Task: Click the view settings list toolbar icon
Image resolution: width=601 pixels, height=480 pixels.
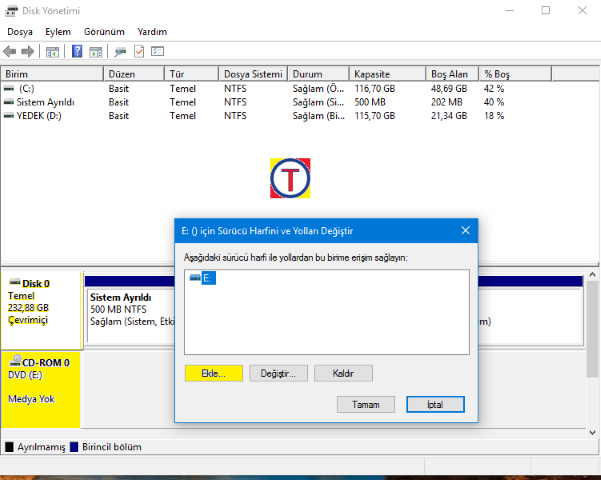Action: click(x=158, y=51)
